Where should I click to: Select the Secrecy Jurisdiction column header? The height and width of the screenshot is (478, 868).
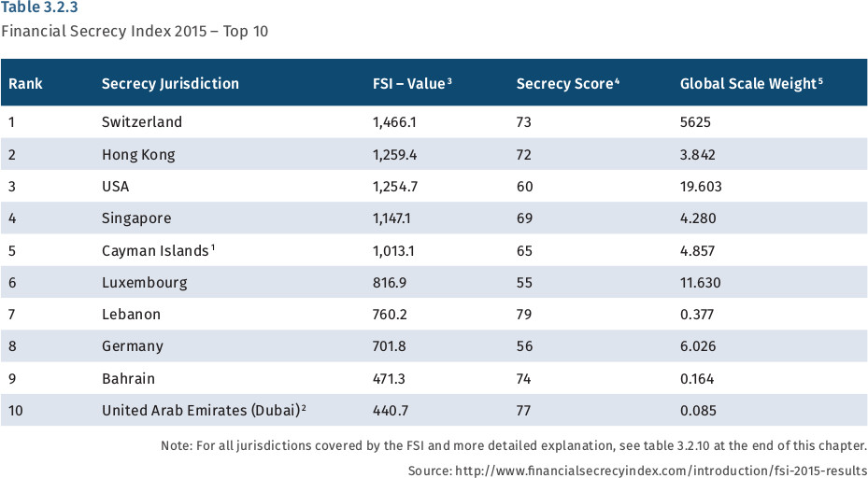pyautogui.click(x=170, y=84)
